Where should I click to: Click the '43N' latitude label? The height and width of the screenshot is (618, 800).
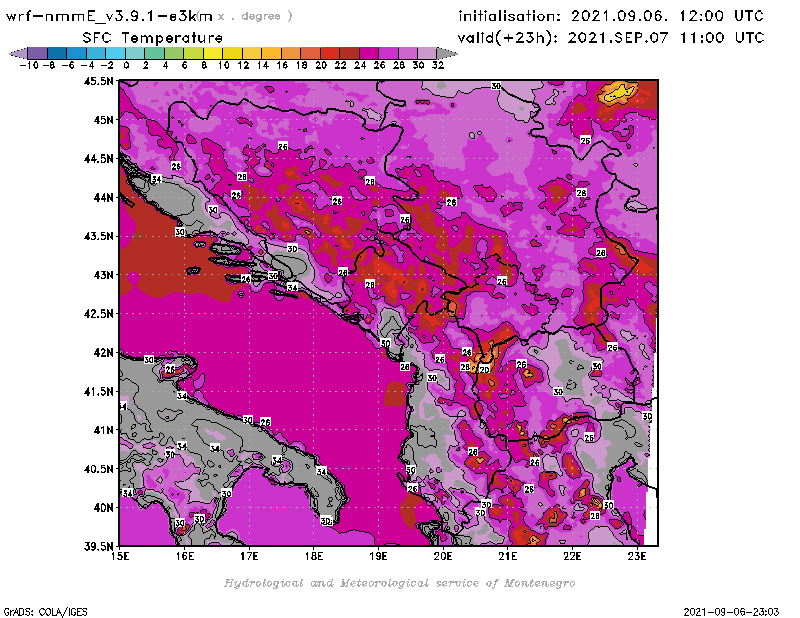tap(104, 275)
